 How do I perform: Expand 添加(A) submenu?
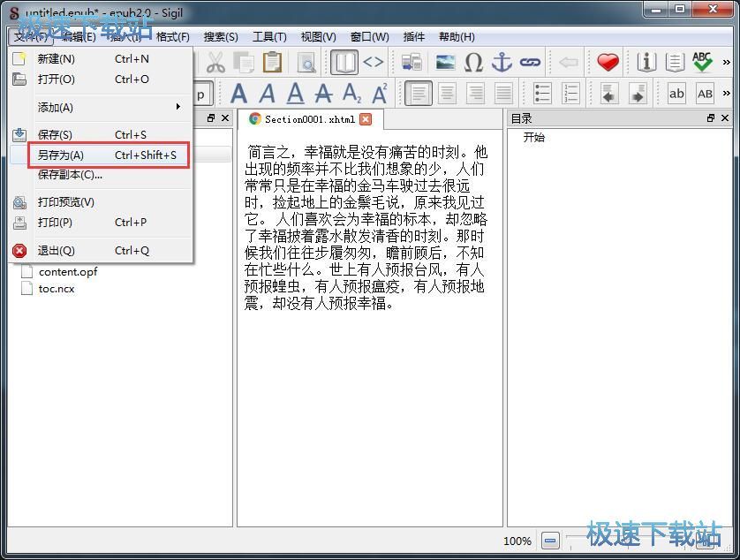101,107
